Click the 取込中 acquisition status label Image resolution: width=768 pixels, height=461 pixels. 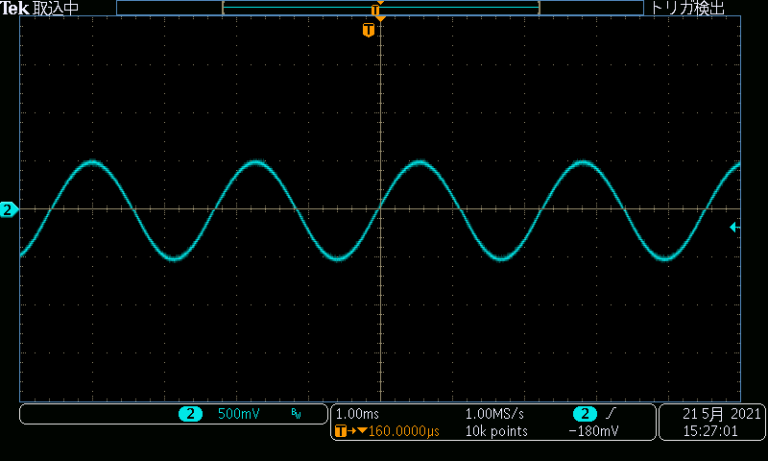click(56, 8)
